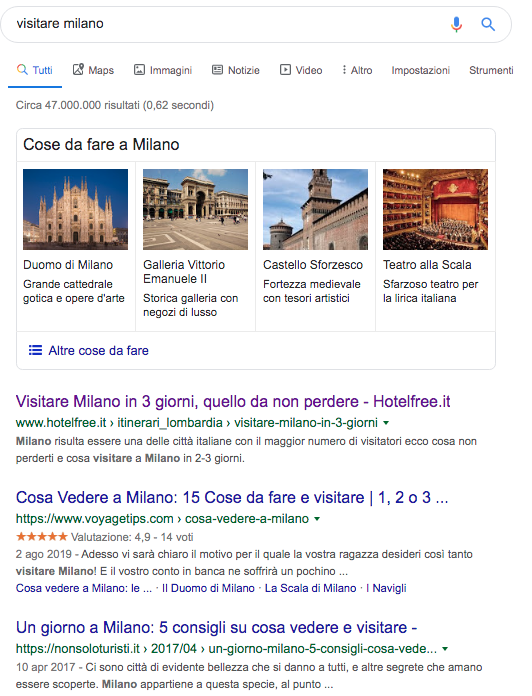Viewport: 532px width, 696px height.
Task: Open the Strumenti search tools
Action: (x=491, y=70)
